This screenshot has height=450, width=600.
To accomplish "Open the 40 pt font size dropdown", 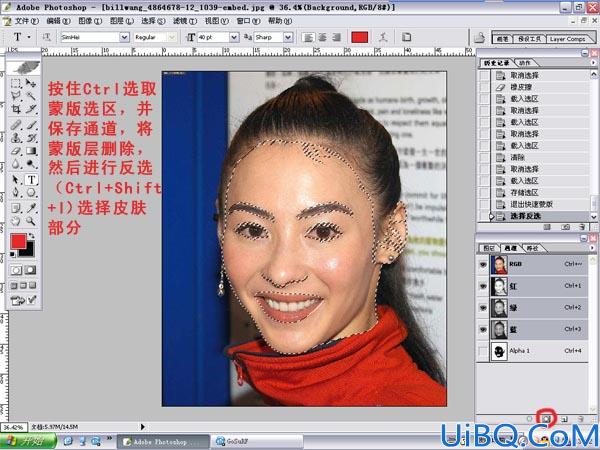I will (234, 37).
